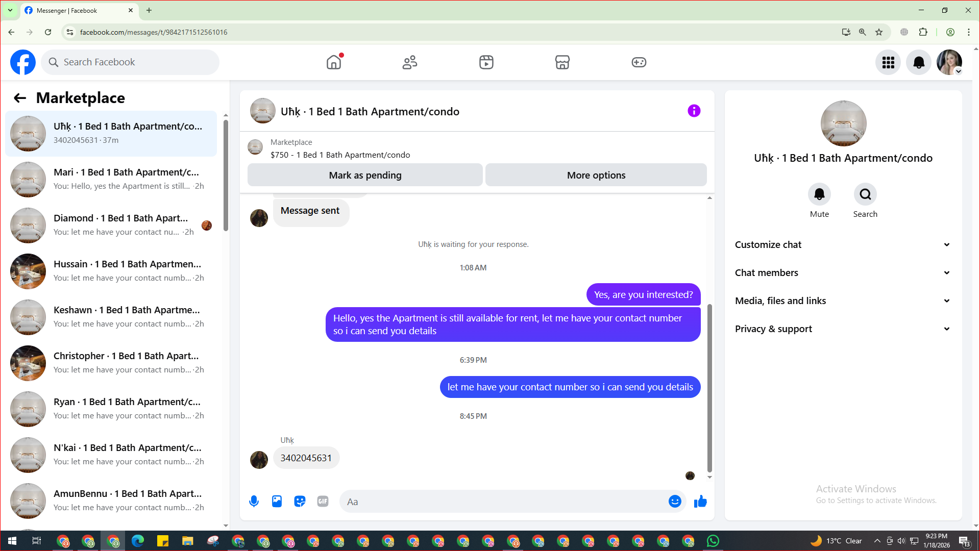Open the Friends tab
The image size is (980, 551).
click(410, 62)
